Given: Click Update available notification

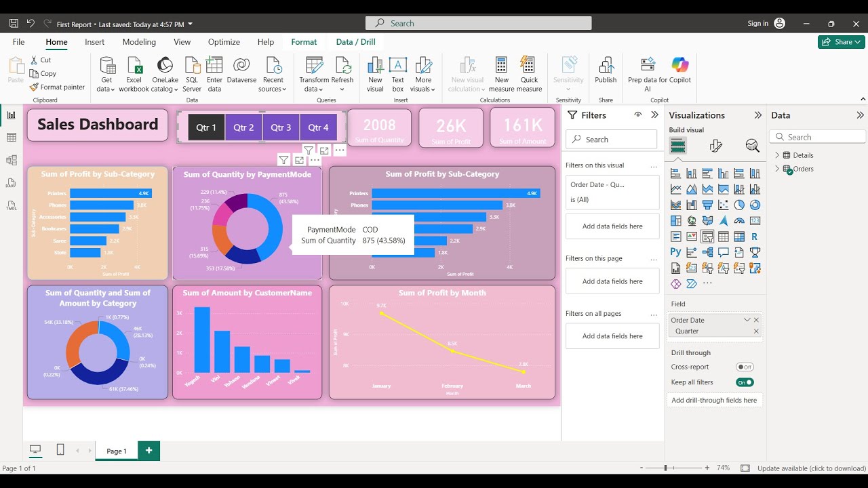Looking at the screenshot, I should point(811,468).
